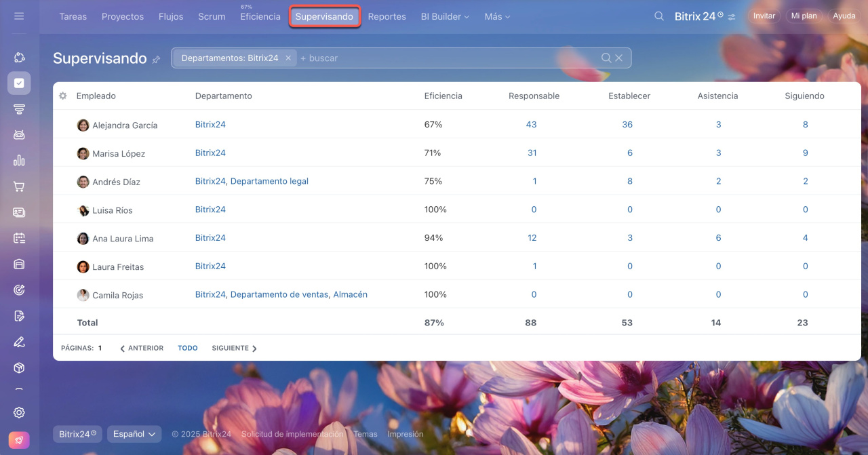Open the shopping cart icon in sidebar
This screenshot has width=868, height=455.
[x=19, y=186]
